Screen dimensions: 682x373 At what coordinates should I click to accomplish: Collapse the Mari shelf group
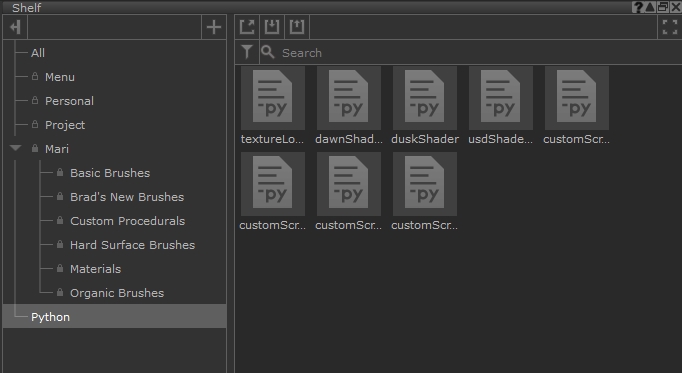16,148
